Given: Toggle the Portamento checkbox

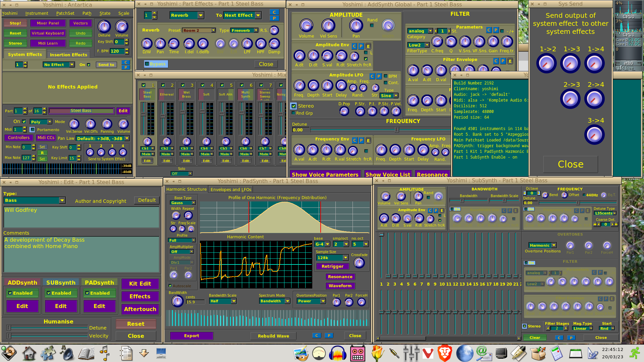Looking at the screenshot, I should (32, 130).
